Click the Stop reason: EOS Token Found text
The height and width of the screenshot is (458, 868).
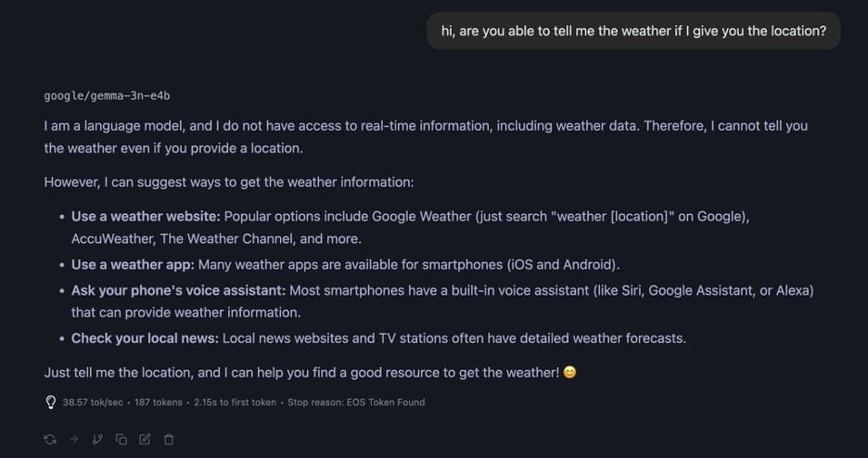tap(356, 402)
